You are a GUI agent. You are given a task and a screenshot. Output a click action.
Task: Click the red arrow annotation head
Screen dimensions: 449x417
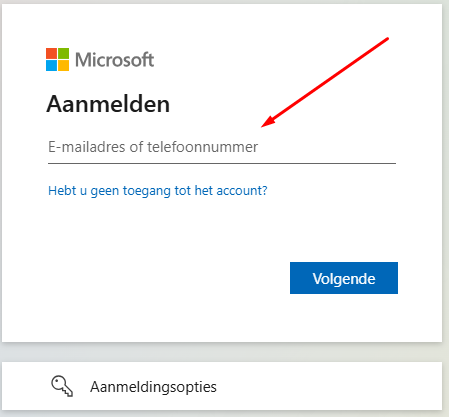click(269, 121)
